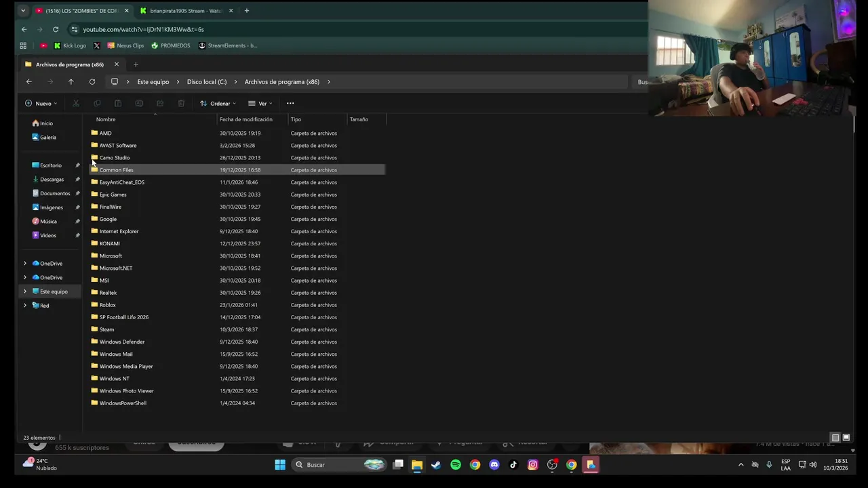Open the PROMIEDOS bookmark

pyautogui.click(x=171, y=45)
